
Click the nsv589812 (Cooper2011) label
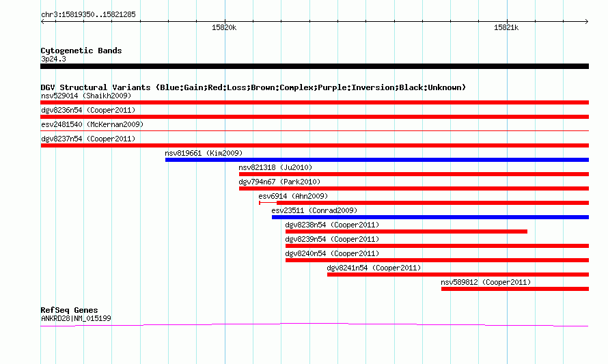tap(486, 282)
